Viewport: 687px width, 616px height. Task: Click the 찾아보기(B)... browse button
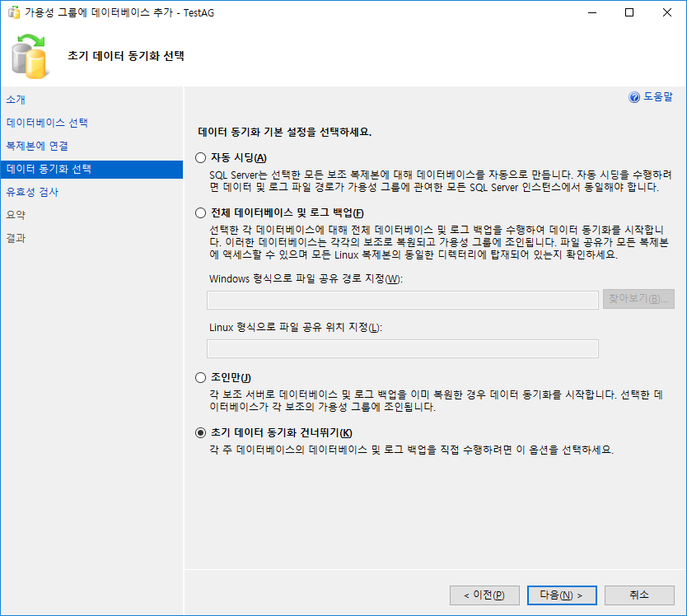(x=638, y=299)
